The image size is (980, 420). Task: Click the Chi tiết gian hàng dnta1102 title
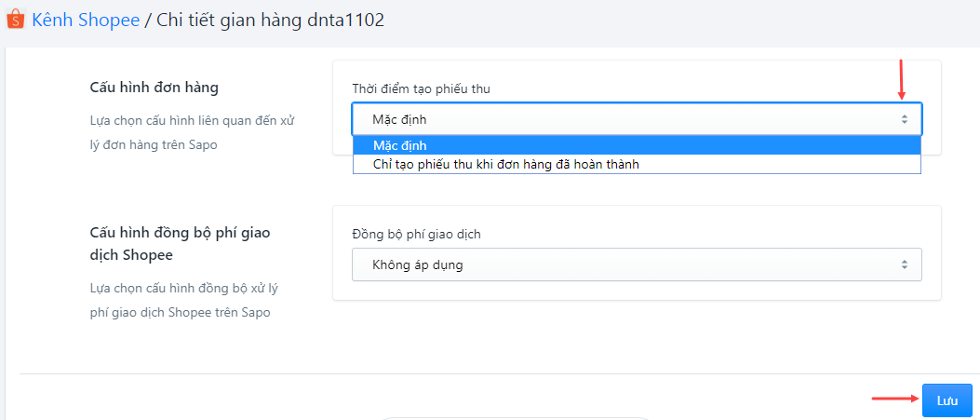coord(270,20)
